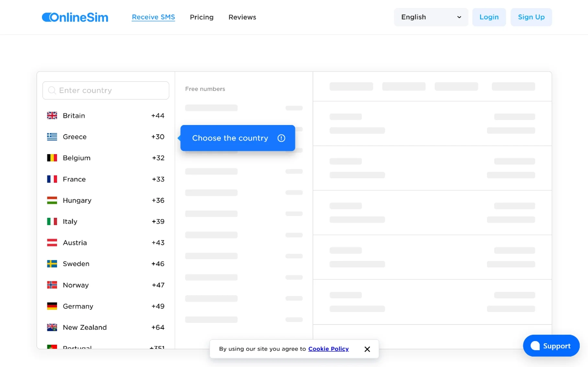Choose Italy from the list
Screen dimensions: 588x367
click(x=106, y=221)
